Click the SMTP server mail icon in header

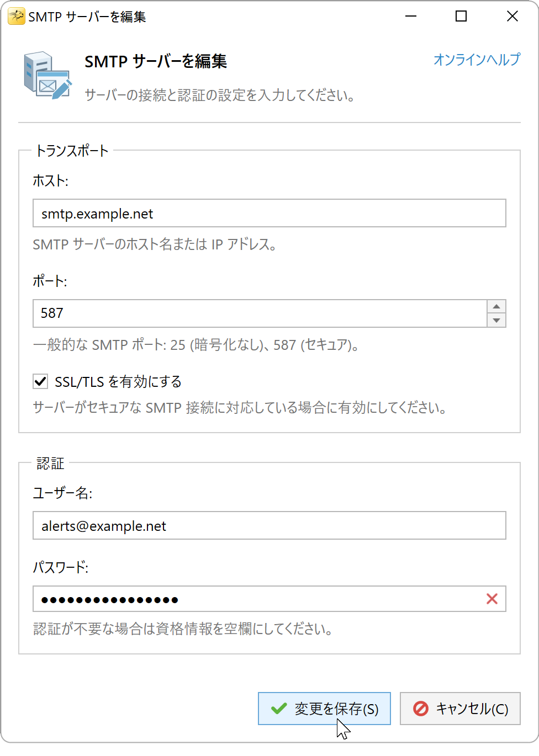click(x=48, y=75)
